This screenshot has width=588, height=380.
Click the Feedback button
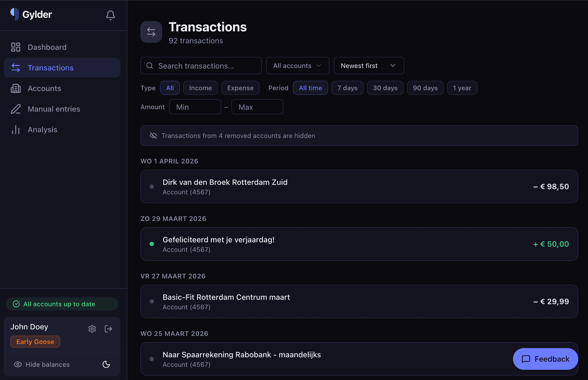tap(545, 359)
